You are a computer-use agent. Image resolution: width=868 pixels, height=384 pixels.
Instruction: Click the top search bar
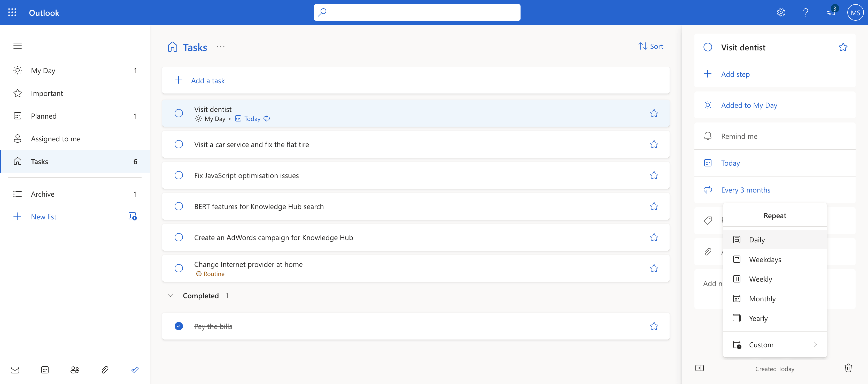click(417, 12)
